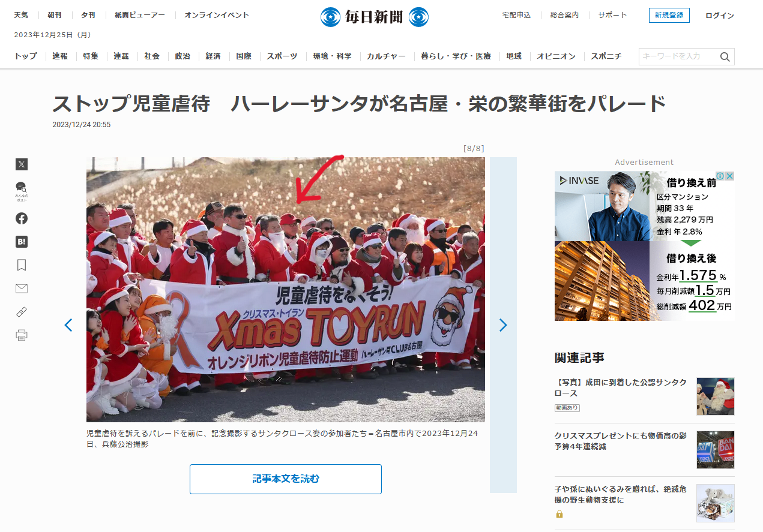Share article on X (Twitter)
This screenshot has height=532, width=763.
pyautogui.click(x=22, y=164)
